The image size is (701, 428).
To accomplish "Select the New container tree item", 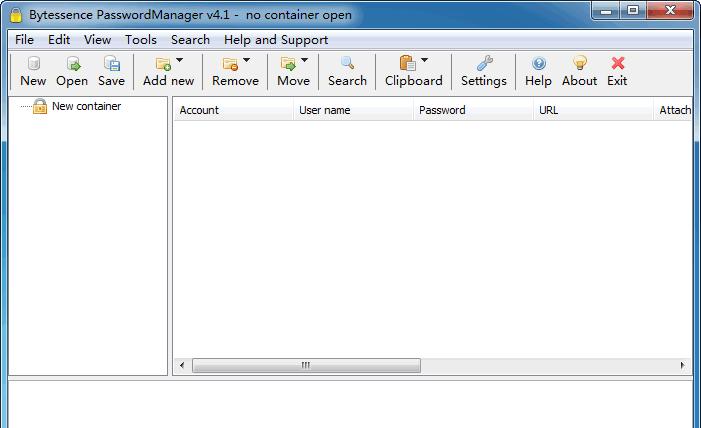I will [x=86, y=106].
